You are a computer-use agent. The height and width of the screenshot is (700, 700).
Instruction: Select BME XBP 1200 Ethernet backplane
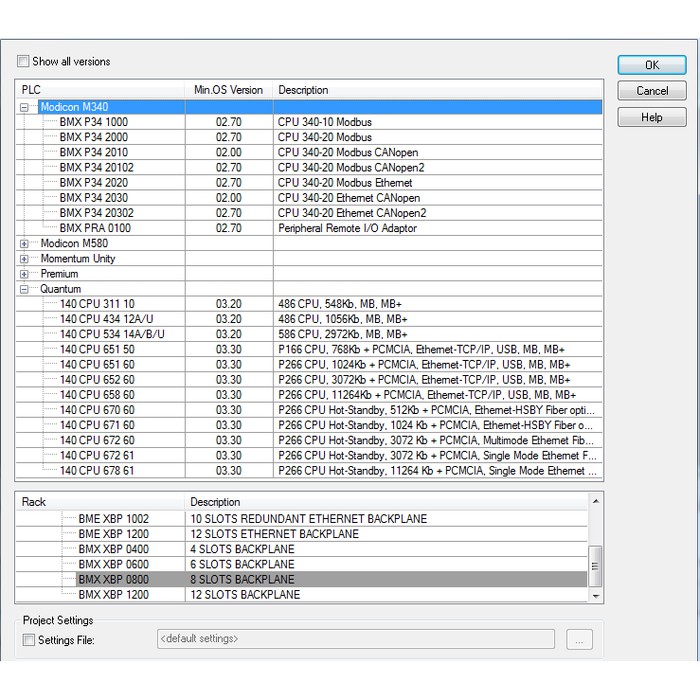tap(113, 534)
